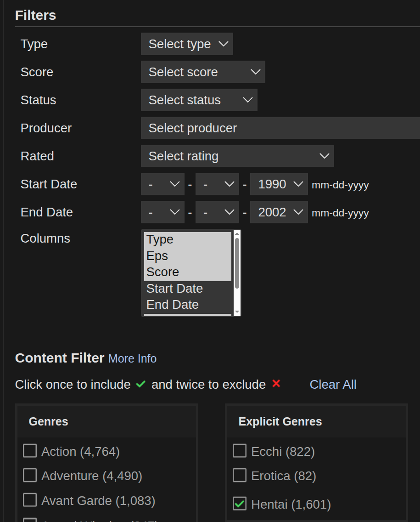Check the Avant Garde genre checkbox

coord(30,499)
